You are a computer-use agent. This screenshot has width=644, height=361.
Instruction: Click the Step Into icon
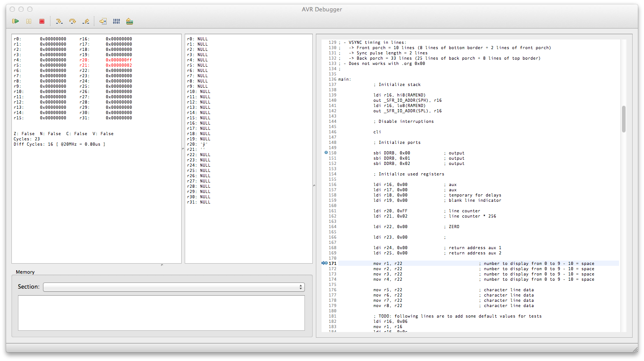59,21
